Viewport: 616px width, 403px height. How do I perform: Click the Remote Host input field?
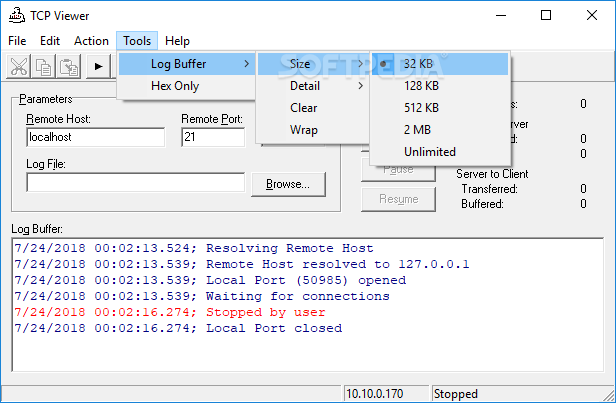click(95, 137)
